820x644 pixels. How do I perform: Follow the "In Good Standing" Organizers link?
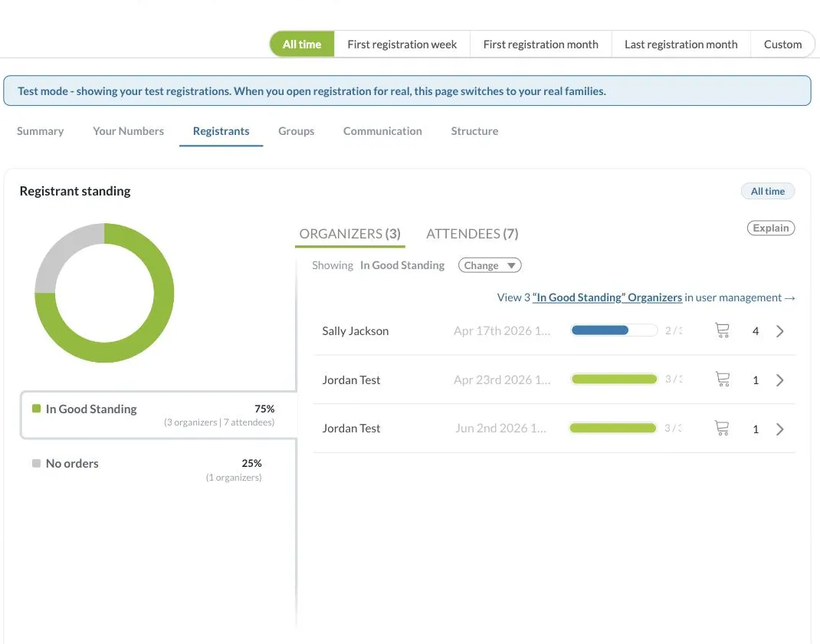coord(607,297)
